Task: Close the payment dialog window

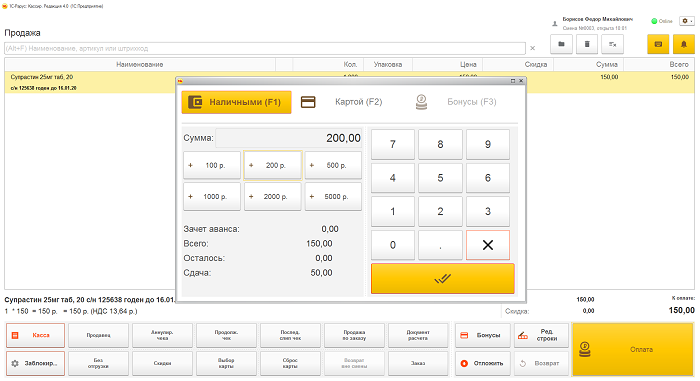Action: click(x=521, y=81)
